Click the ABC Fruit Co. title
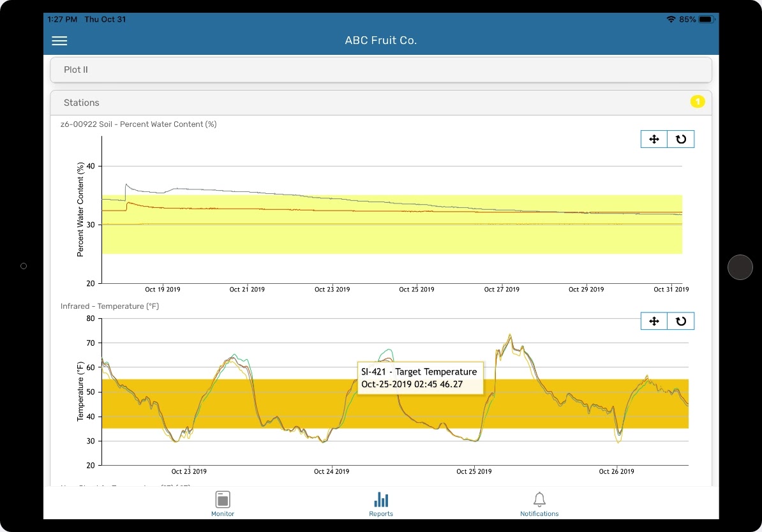762x532 pixels. 381,40
